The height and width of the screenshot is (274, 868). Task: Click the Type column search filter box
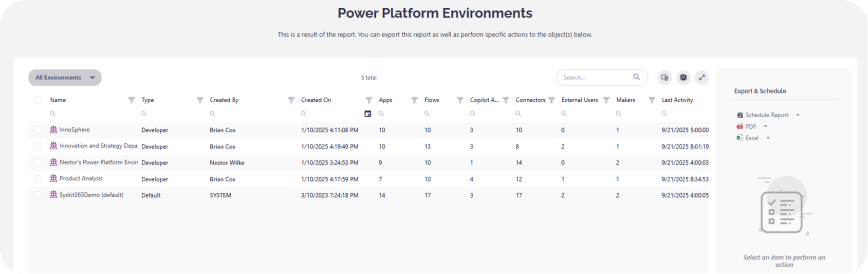(x=172, y=113)
